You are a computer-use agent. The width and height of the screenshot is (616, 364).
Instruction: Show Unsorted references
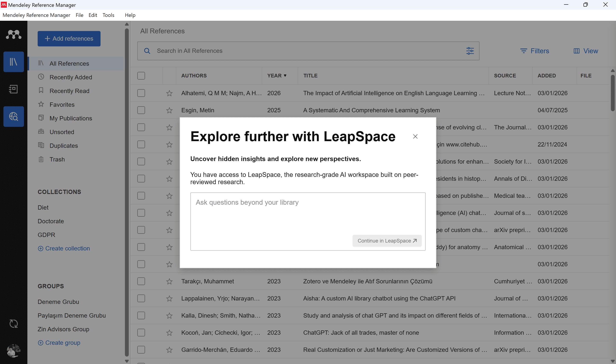click(62, 132)
